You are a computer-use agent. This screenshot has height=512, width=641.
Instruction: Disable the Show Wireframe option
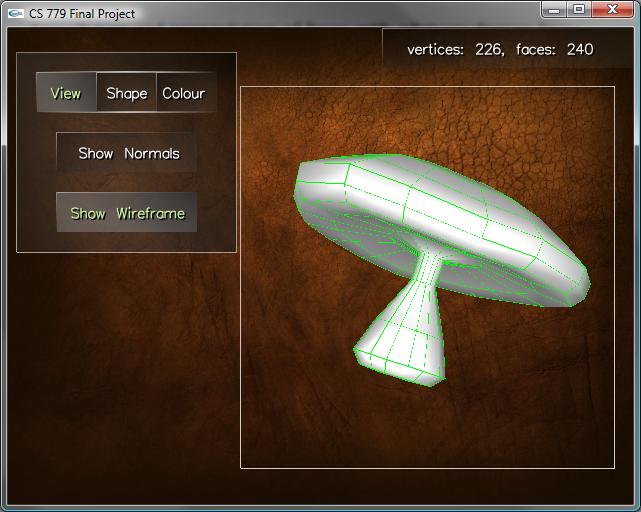pos(127,213)
